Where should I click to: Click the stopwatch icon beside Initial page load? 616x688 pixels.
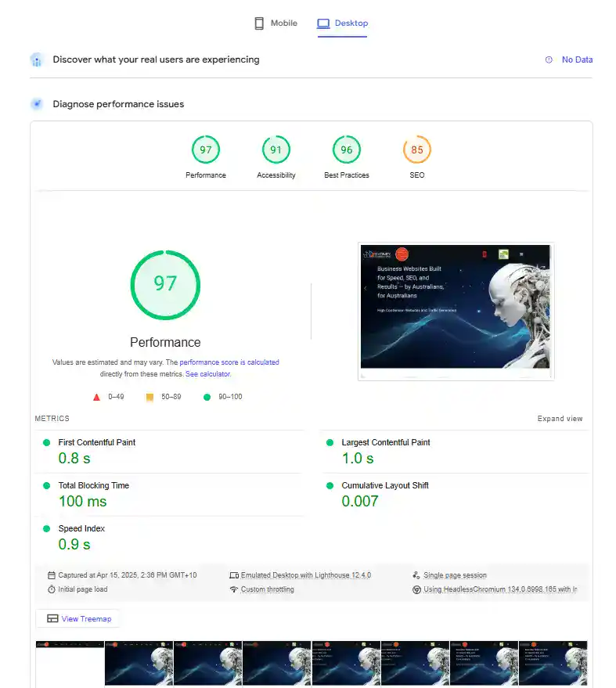[52, 589]
